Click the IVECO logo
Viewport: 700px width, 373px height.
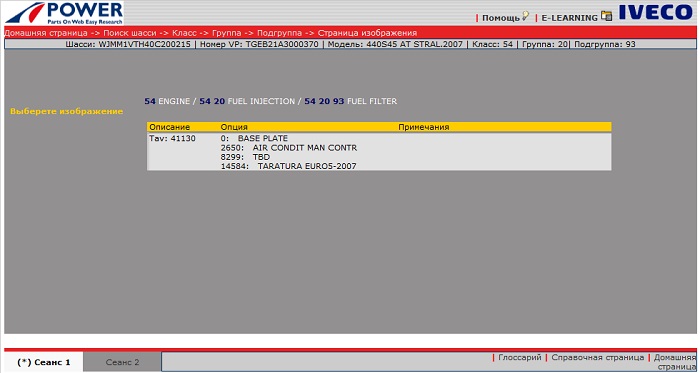tap(655, 12)
